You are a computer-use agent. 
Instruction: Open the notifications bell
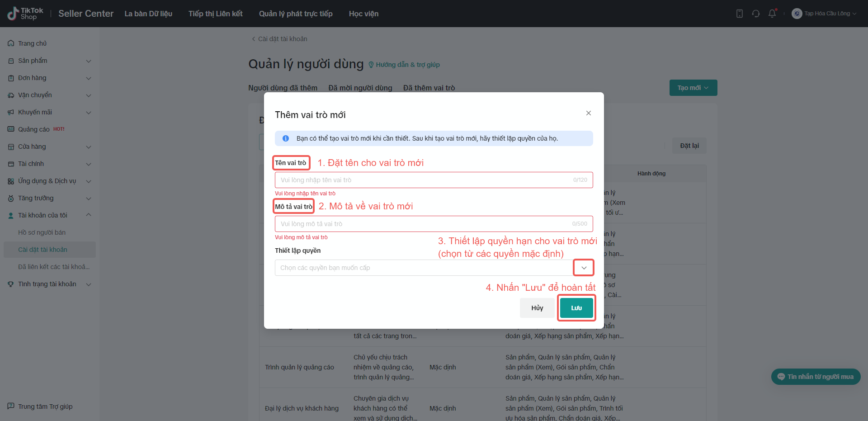pos(772,14)
